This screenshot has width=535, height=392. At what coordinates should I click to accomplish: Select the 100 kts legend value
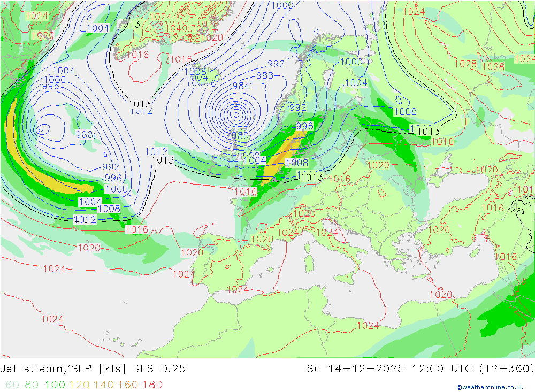[55, 385]
